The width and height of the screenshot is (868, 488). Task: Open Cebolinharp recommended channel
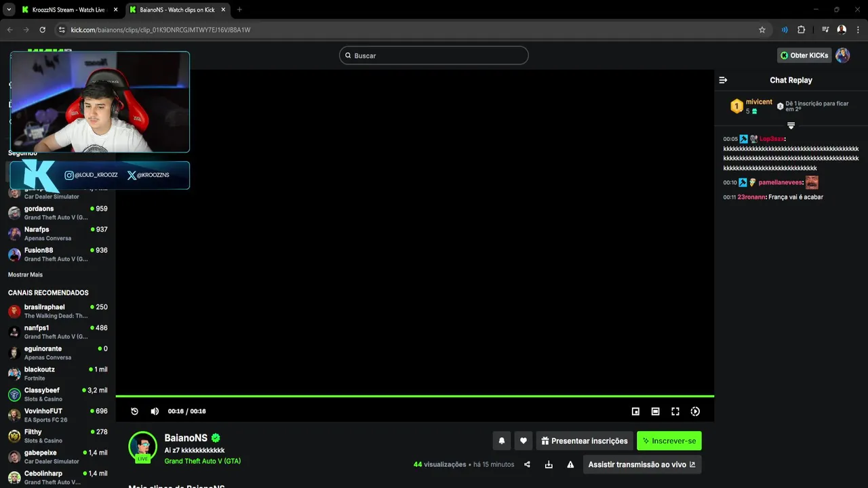(58, 477)
